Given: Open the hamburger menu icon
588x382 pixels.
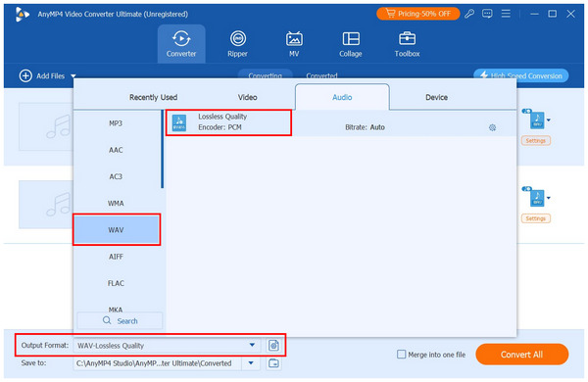Looking at the screenshot, I should click(x=506, y=14).
